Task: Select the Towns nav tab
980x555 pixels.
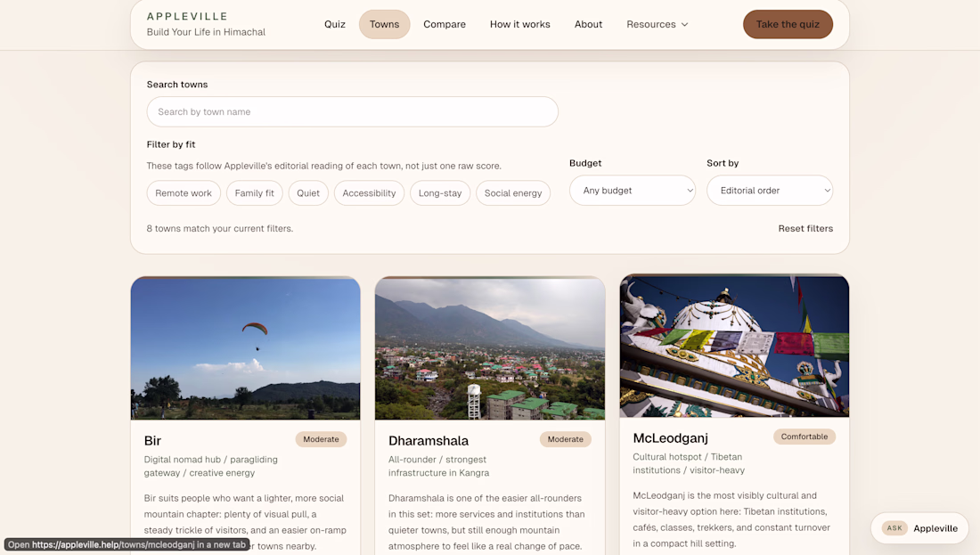Action: point(384,24)
